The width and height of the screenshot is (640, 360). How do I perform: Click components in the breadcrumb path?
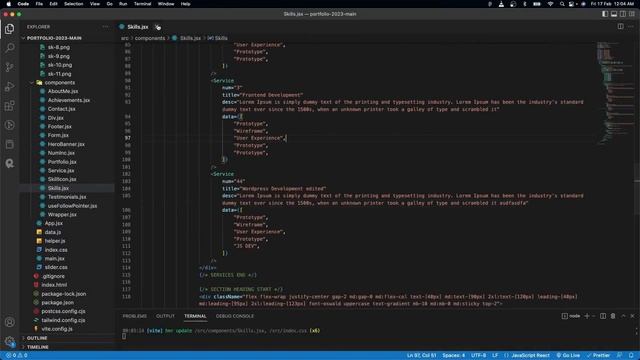(150, 38)
